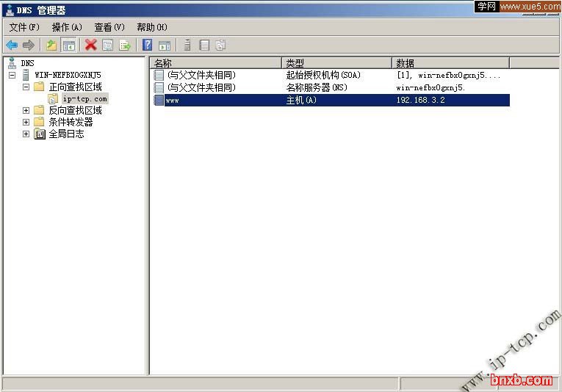Sort by the 名称 column header
Viewport: 562px width, 392px height.
pyautogui.click(x=216, y=63)
